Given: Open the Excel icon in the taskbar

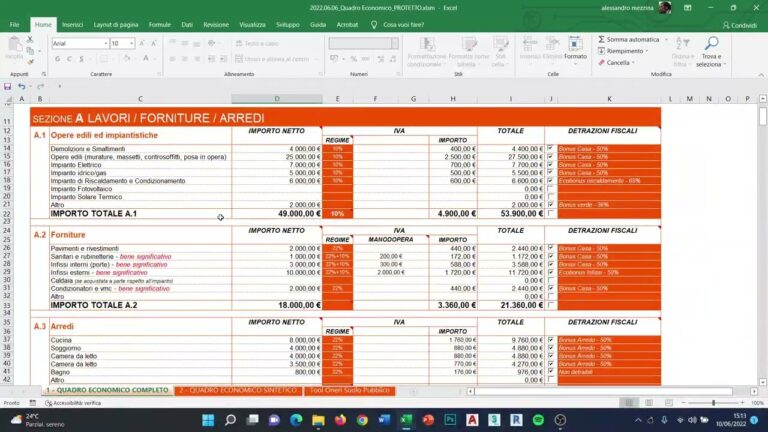Looking at the screenshot, I should click(x=406, y=420).
